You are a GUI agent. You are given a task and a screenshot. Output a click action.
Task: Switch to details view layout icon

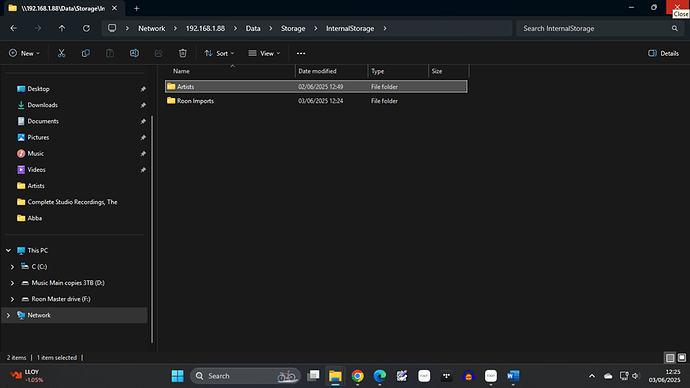point(670,358)
